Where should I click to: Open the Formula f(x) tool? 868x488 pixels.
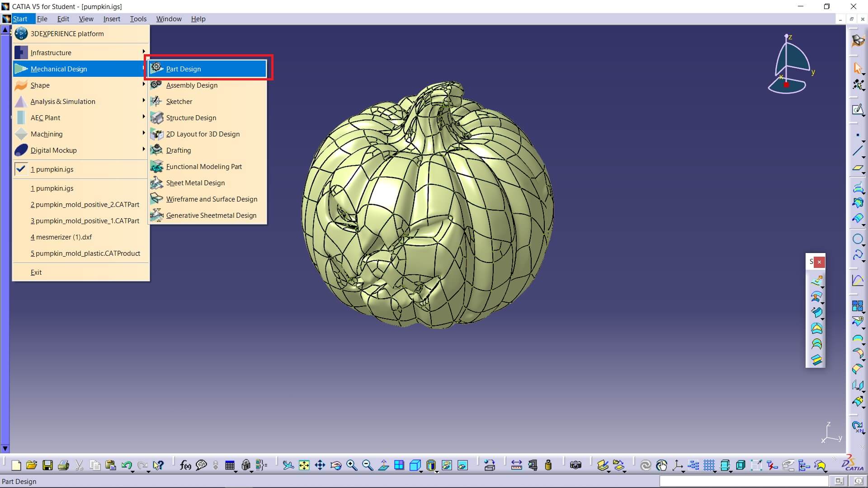(185, 465)
